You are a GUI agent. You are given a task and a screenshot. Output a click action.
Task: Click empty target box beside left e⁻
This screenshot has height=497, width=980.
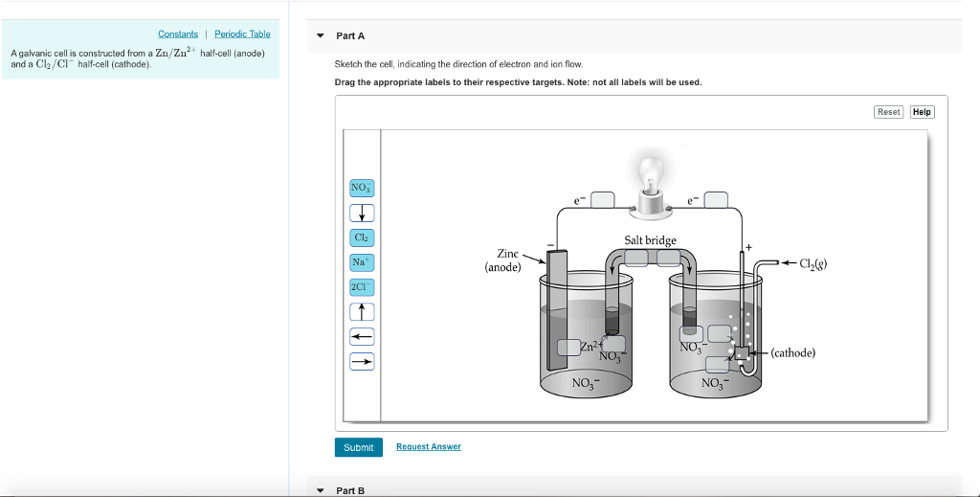602,200
